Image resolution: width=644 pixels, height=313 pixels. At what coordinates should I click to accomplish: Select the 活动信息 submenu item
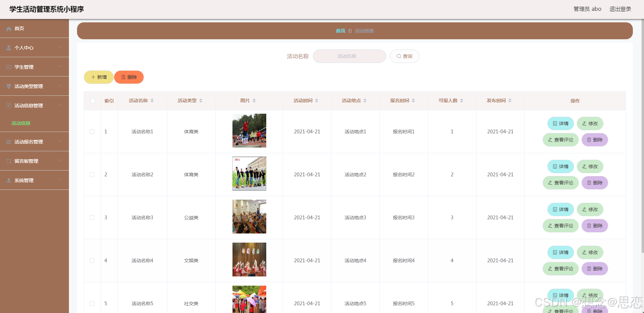(21, 123)
